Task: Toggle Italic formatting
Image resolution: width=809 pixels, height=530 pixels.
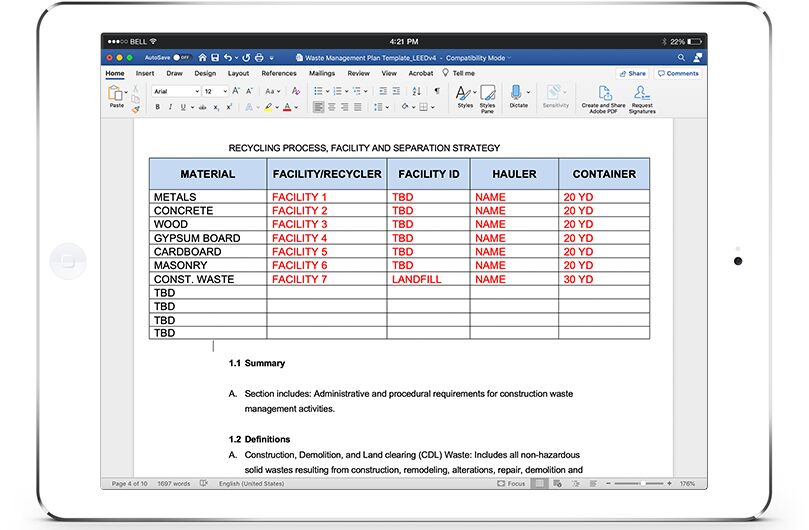Action: pos(171,107)
